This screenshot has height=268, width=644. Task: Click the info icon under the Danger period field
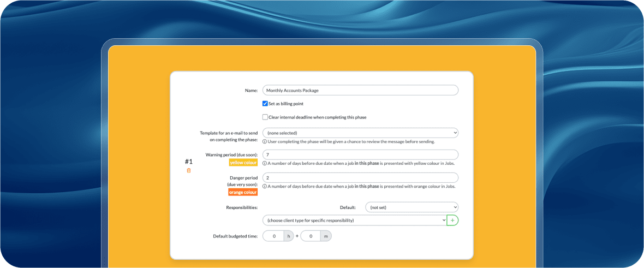click(x=265, y=186)
